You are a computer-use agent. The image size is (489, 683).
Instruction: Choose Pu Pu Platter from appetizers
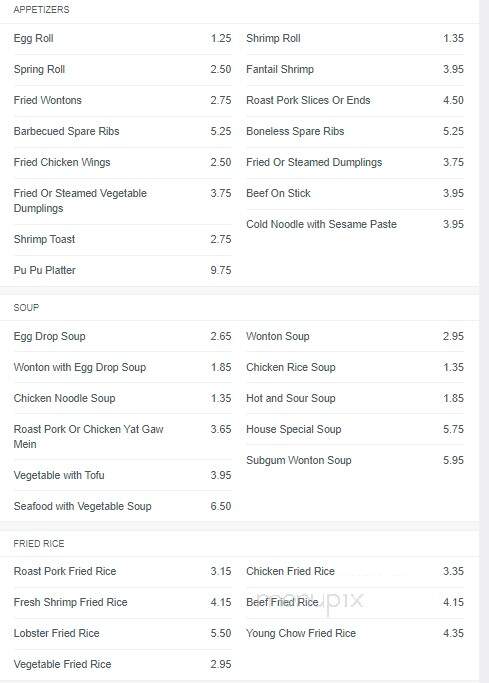(x=122, y=270)
